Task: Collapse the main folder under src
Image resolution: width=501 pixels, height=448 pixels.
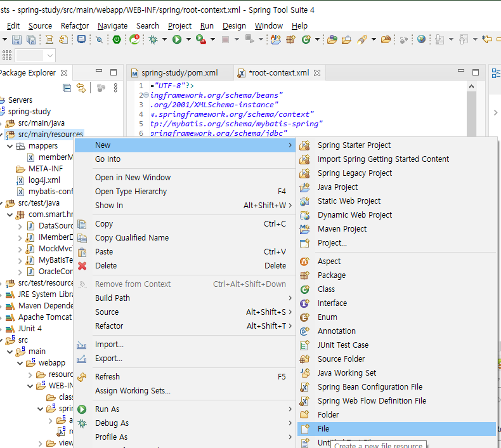Action: point(10,352)
